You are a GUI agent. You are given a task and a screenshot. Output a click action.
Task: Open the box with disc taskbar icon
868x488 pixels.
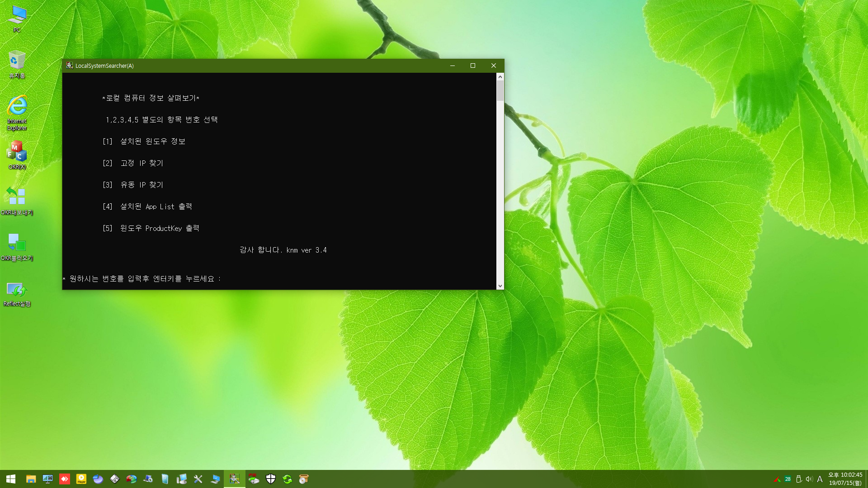(304, 479)
